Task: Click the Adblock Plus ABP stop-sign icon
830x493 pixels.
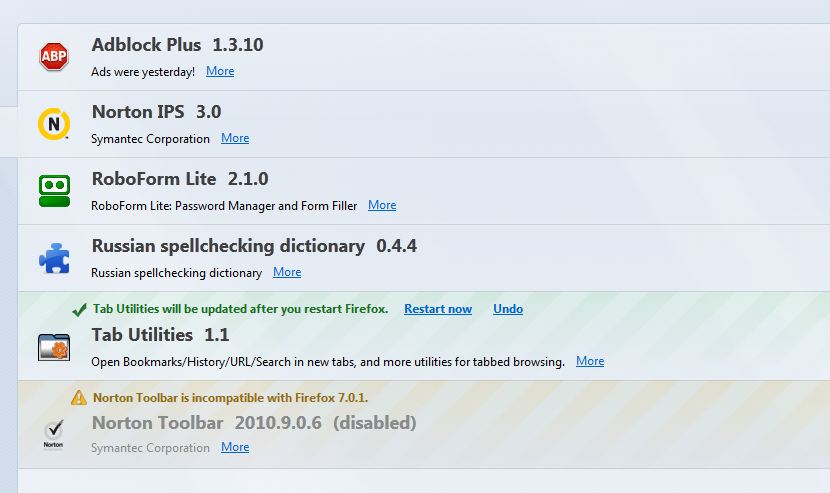Action: 54,57
